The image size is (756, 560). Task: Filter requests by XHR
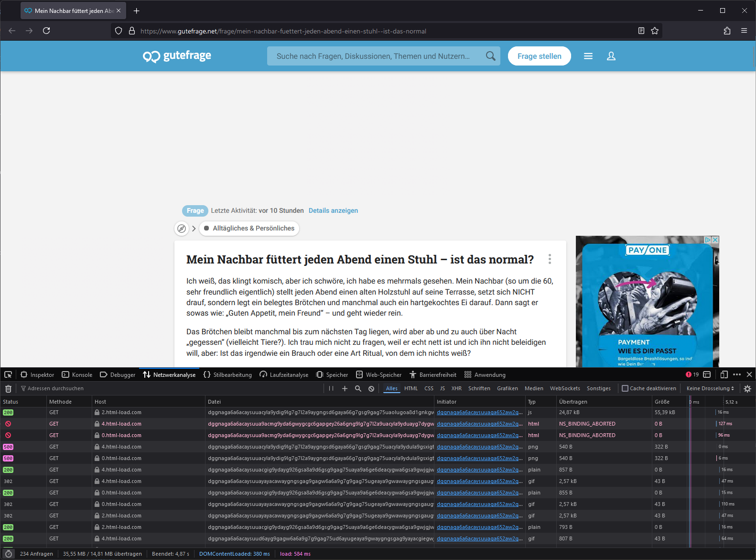pos(456,388)
